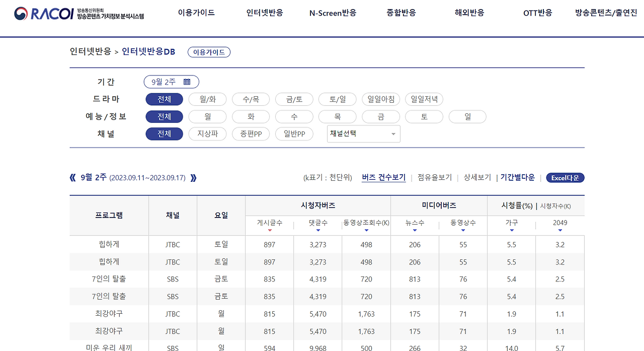Click the Excel다운 button

(x=565, y=177)
